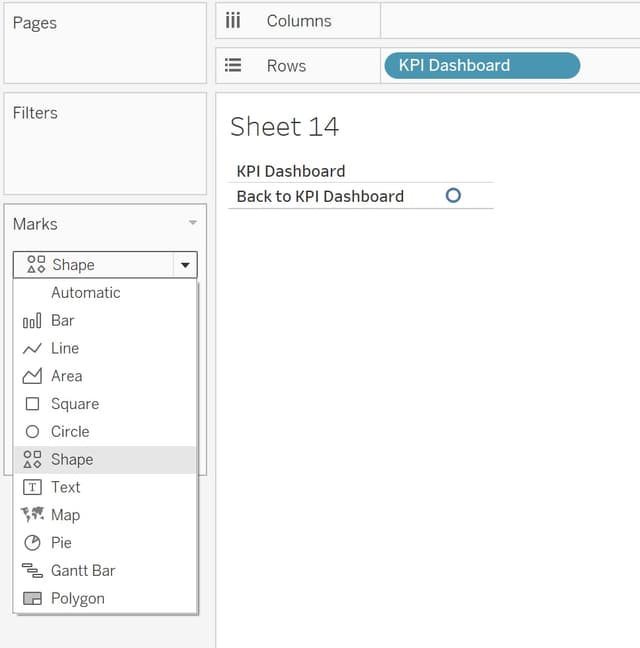Click the Pages shelf label
The width and height of the screenshot is (640, 648).
tap(35, 23)
